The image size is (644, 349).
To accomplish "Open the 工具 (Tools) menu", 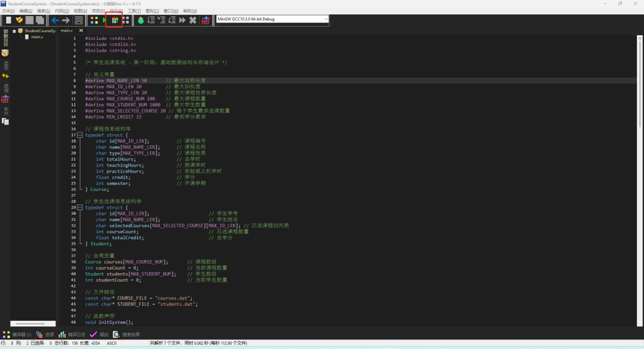I will point(134,11).
